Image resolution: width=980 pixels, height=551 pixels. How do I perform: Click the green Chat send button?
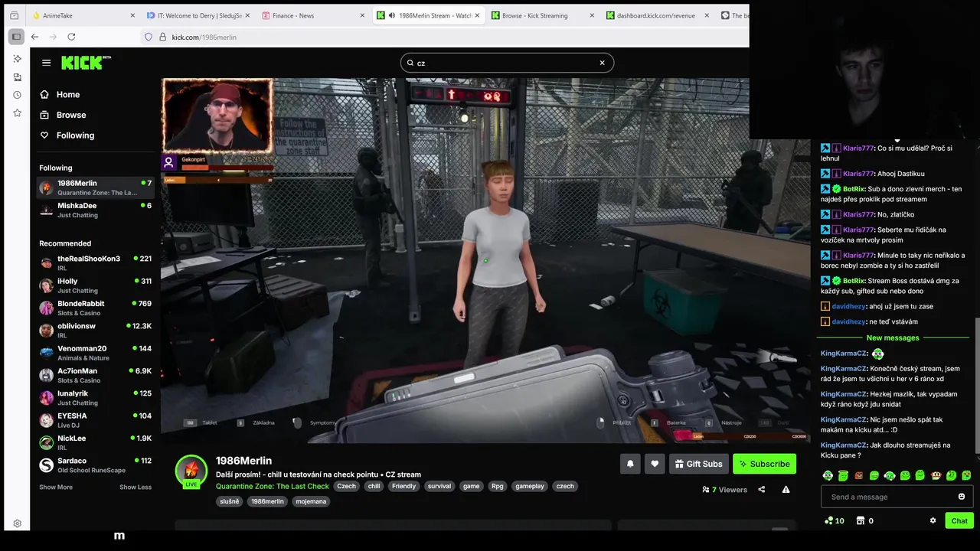tap(959, 520)
